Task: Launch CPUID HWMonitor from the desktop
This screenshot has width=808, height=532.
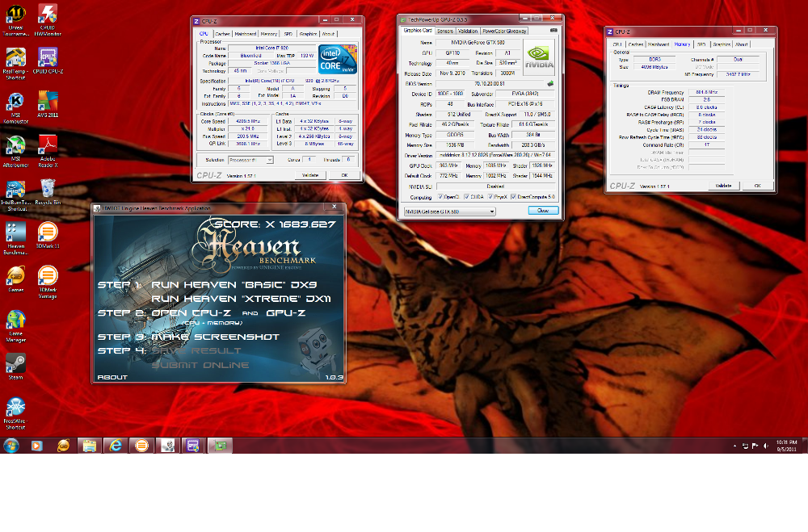Action: [x=48, y=19]
